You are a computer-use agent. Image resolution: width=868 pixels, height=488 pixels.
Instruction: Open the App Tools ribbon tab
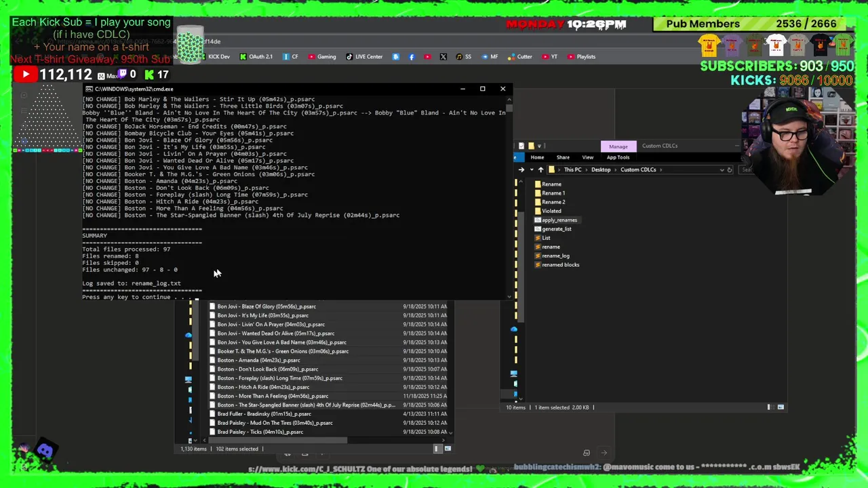click(618, 157)
